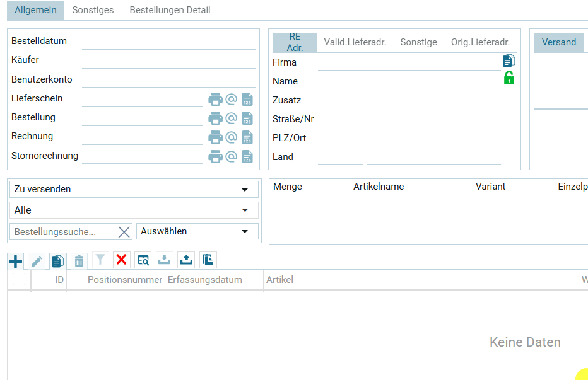Click the Versand button
The height and width of the screenshot is (380, 588).
coord(558,42)
